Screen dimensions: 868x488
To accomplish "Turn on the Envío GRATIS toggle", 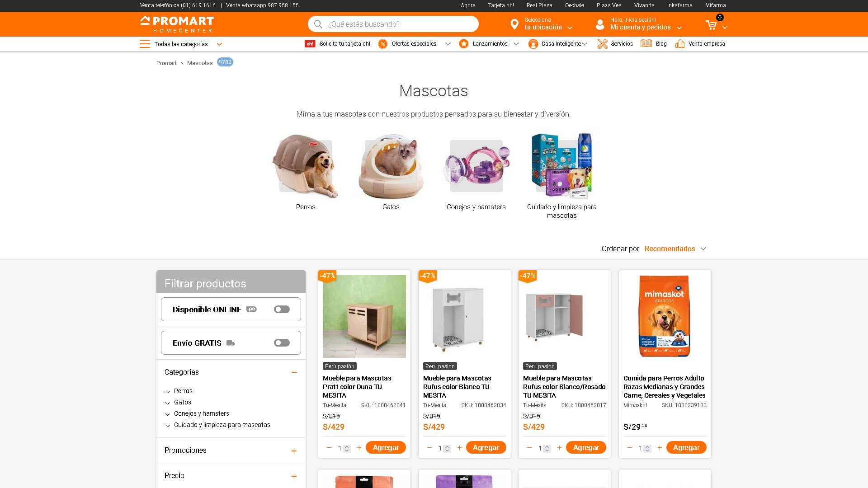I will pos(282,343).
